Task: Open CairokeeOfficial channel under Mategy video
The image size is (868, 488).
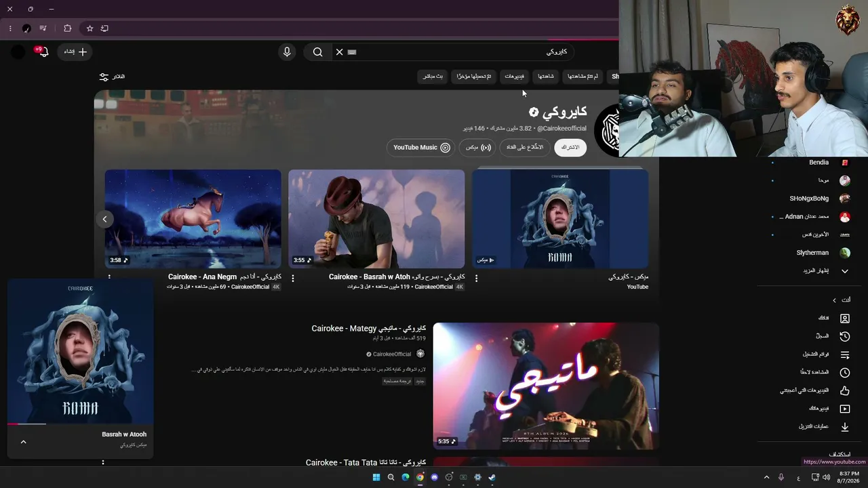Action: point(392,354)
